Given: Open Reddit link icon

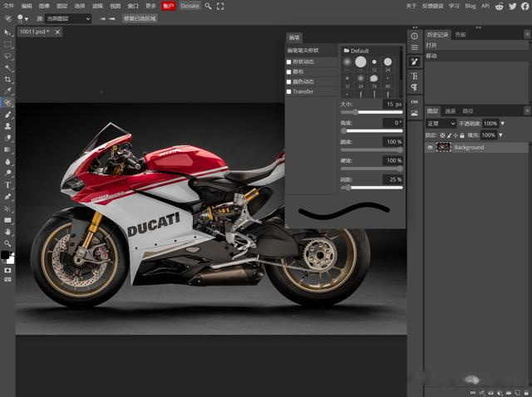Looking at the screenshot, I should coord(499,6).
